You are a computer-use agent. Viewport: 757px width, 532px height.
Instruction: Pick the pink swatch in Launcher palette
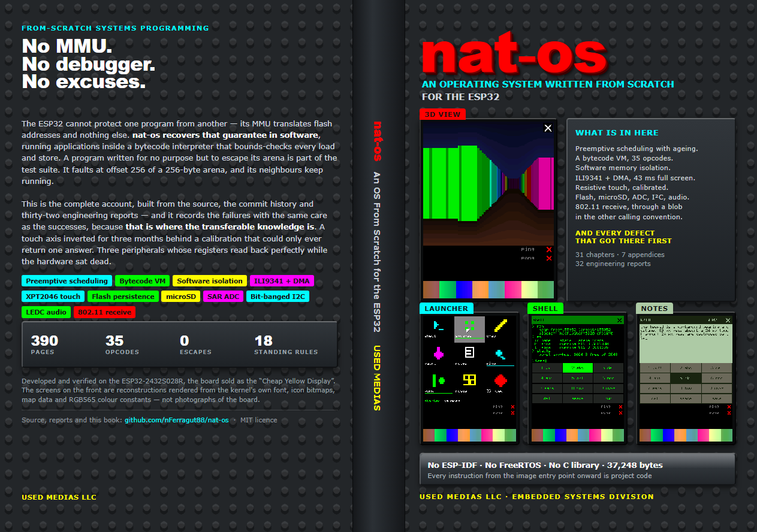pos(487,435)
